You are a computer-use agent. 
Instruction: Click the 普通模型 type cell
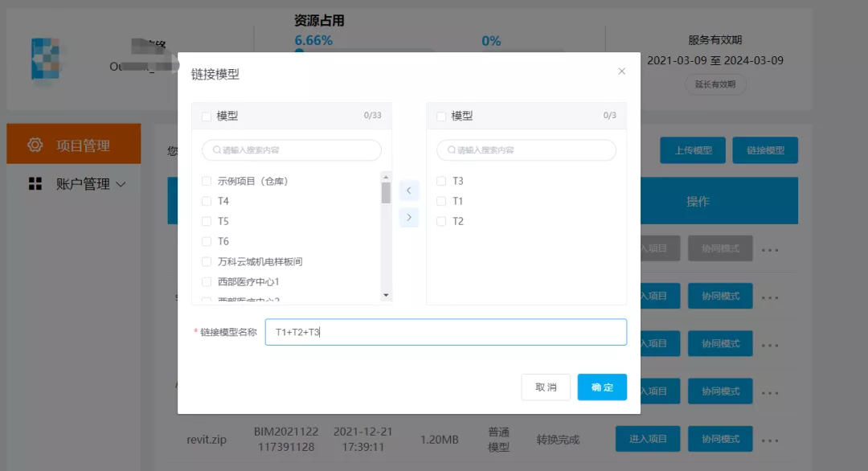(x=498, y=440)
